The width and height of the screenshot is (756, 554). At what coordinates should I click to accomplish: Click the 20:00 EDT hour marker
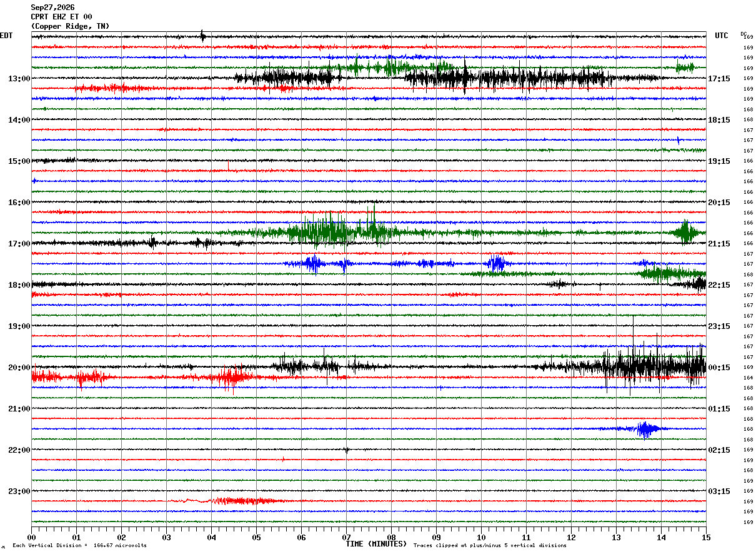click(19, 368)
